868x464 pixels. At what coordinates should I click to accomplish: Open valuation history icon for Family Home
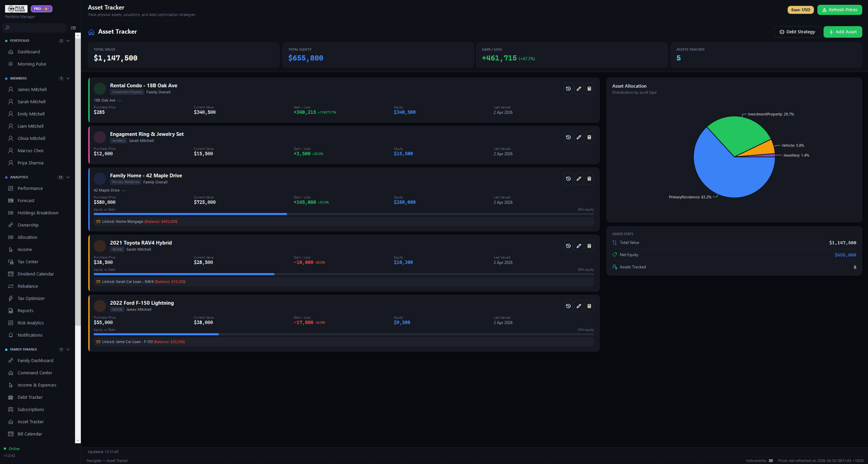click(x=568, y=179)
